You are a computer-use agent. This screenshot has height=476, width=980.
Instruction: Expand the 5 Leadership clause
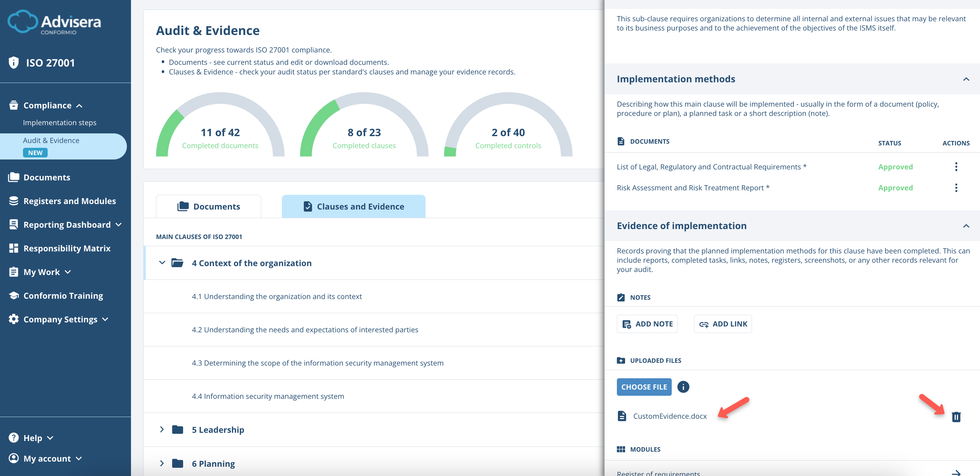pos(162,429)
